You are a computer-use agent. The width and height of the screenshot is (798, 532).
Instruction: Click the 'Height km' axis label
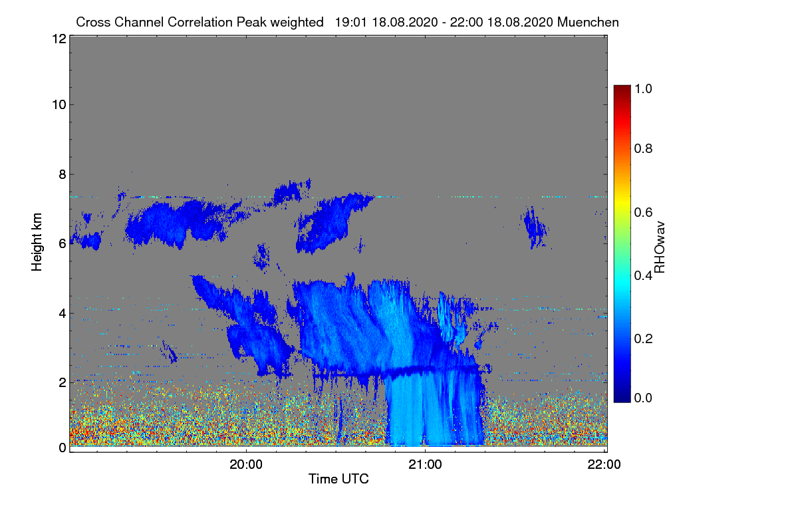coord(37,241)
